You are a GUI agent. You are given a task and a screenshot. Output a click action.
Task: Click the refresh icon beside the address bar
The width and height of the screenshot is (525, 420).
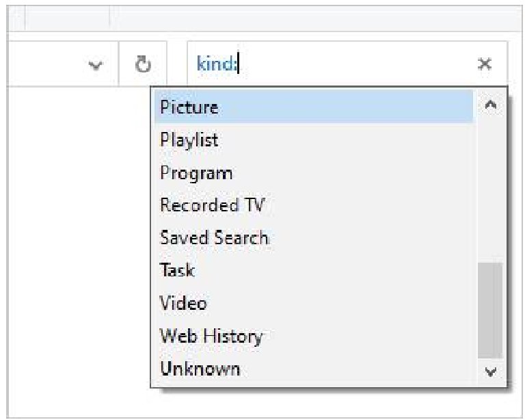[x=143, y=64]
